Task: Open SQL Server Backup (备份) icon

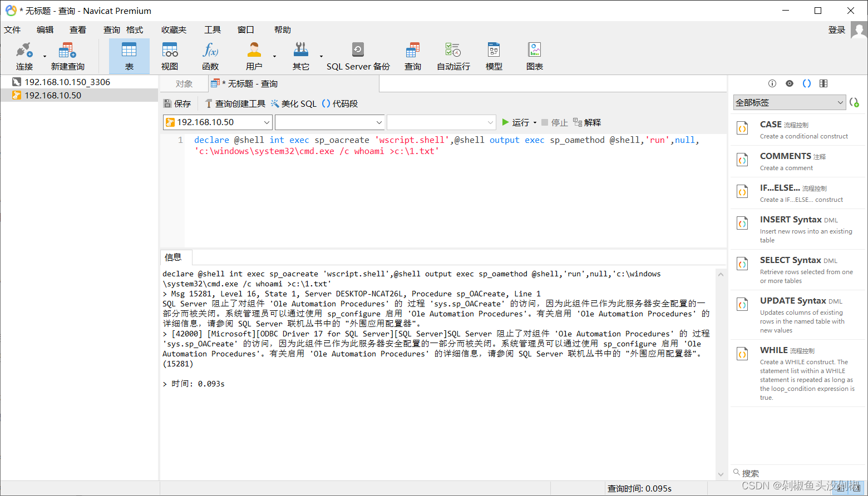Action: pos(358,56)
